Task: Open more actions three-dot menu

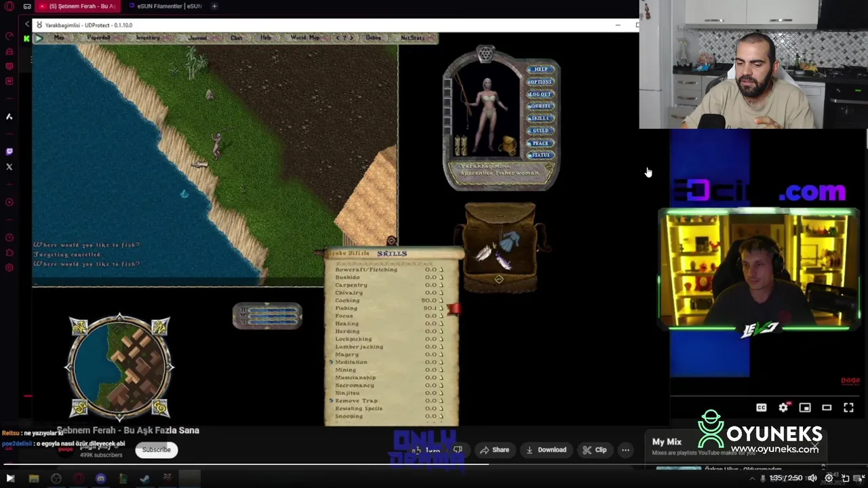Action: 625,449
